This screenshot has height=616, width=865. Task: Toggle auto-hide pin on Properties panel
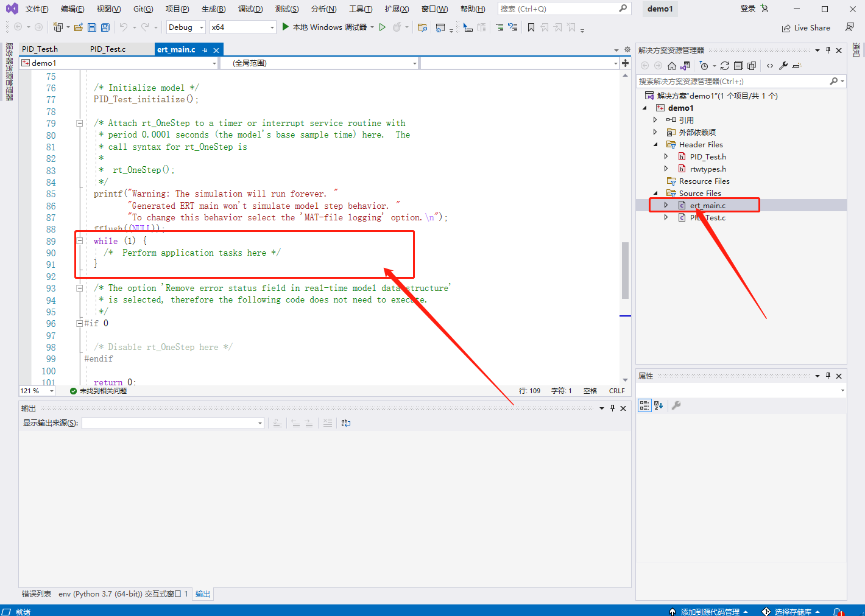(828, 376)
